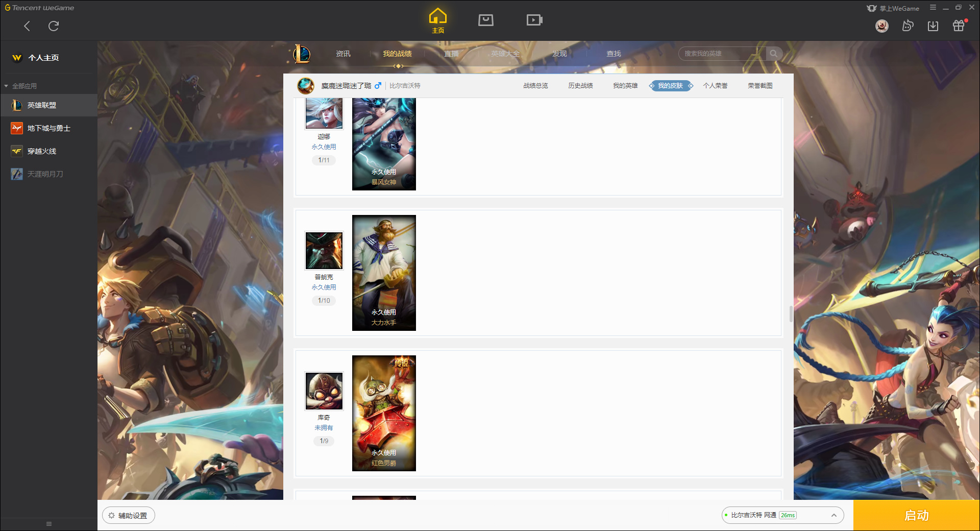Image resolution: width=980 pixels, height=531 pixels.
Task: Click the 比尔吉沃特 server label
Action: coord(405,86)
